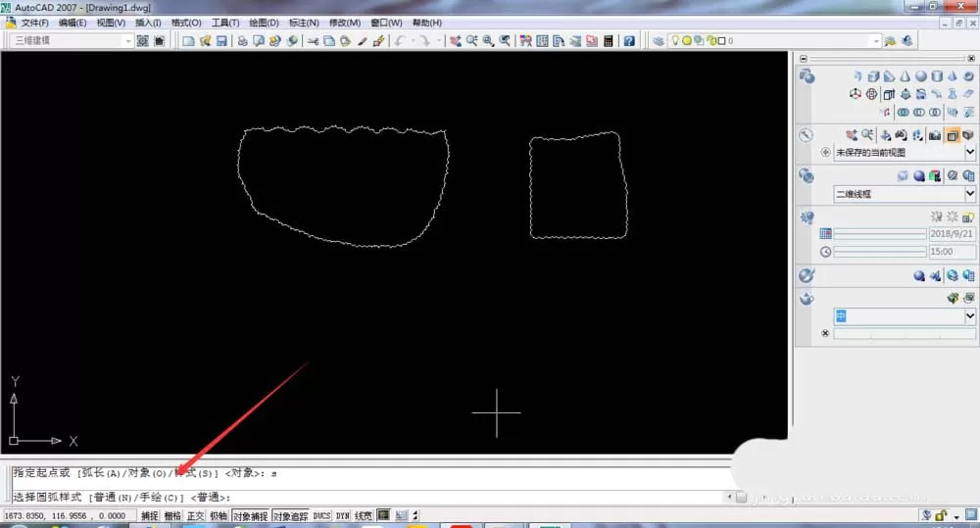Click the 线宽 lineweight status button
The image size is (980, 528).
tap(364, 515)
